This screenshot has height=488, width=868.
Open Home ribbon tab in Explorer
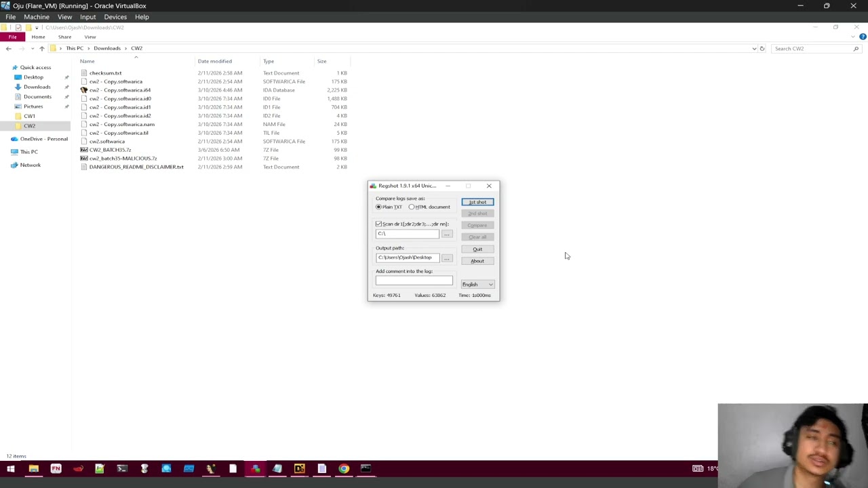pos(38,37)
